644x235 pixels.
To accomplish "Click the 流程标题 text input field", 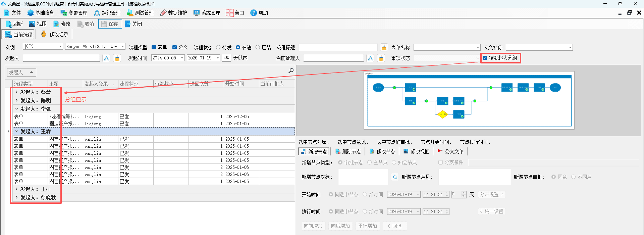I will 338,47.
